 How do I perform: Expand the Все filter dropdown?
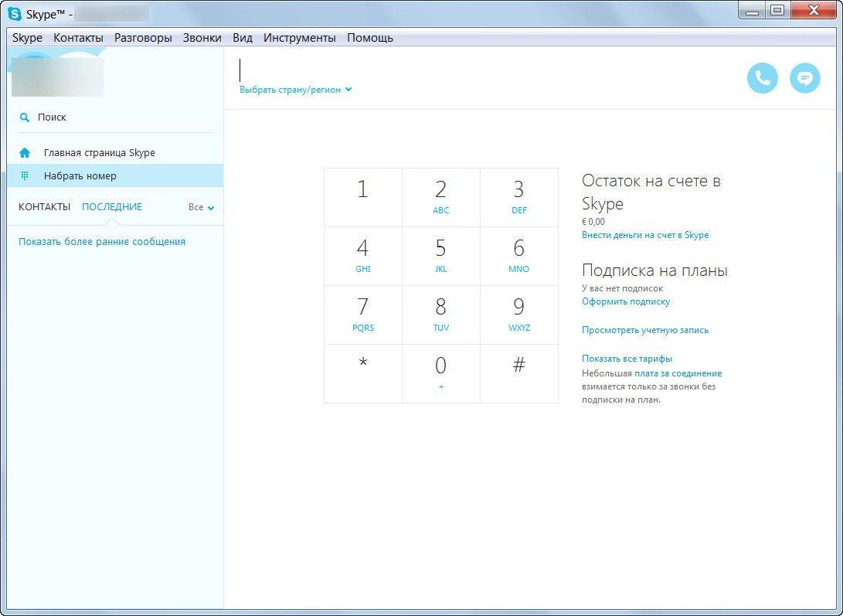tap(202, 207)
